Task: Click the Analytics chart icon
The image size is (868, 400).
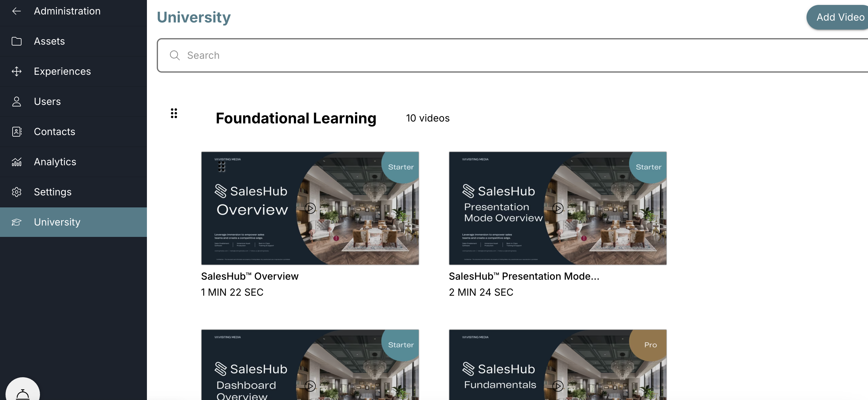Action: 17,162
